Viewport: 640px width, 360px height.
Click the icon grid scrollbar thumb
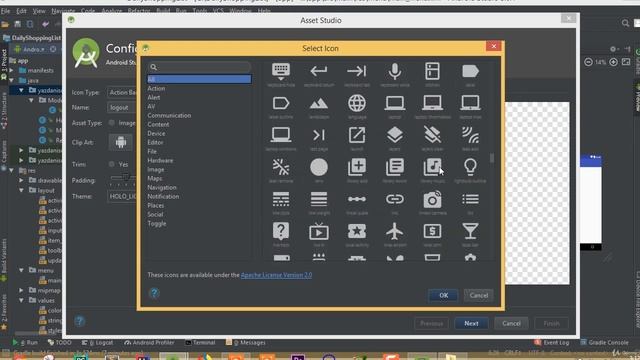pyautogui.click(x=492, y=158)
